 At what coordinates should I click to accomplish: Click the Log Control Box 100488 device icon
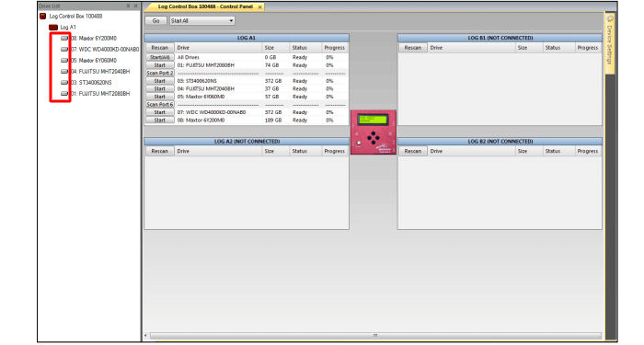coord(42,16)
